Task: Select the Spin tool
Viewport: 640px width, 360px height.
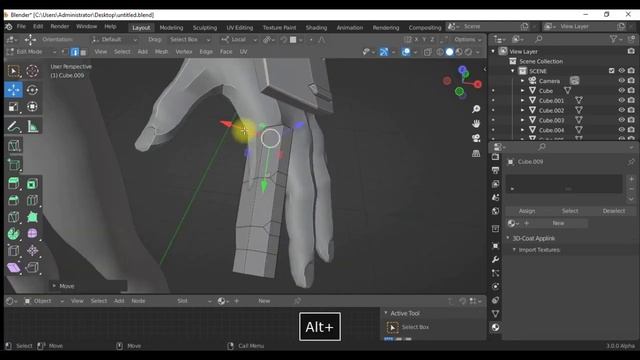Action: (13, 234)
